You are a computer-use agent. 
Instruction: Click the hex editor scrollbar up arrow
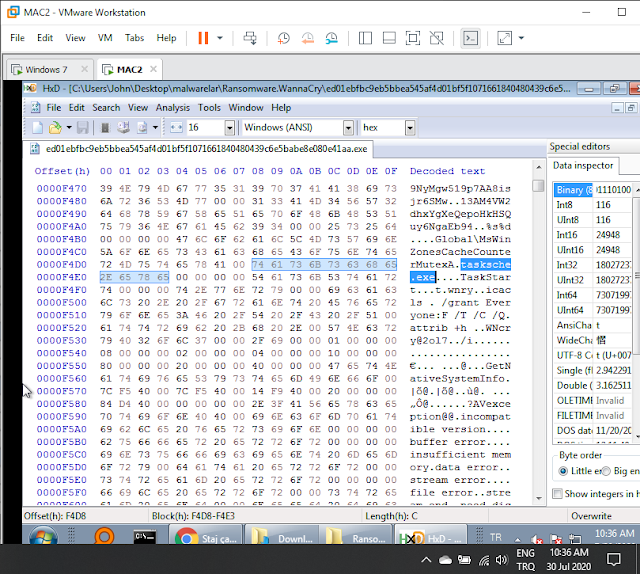(x=539, y=167)
